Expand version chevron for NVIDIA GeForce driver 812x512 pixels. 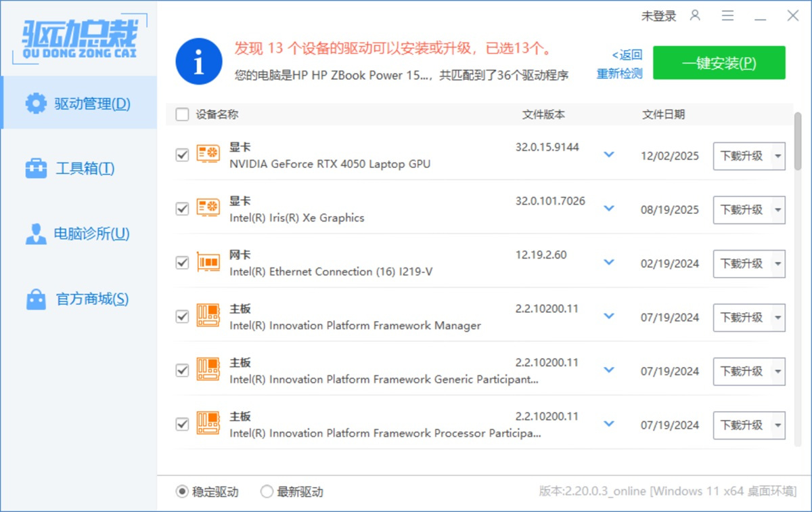tap(609, 154)
